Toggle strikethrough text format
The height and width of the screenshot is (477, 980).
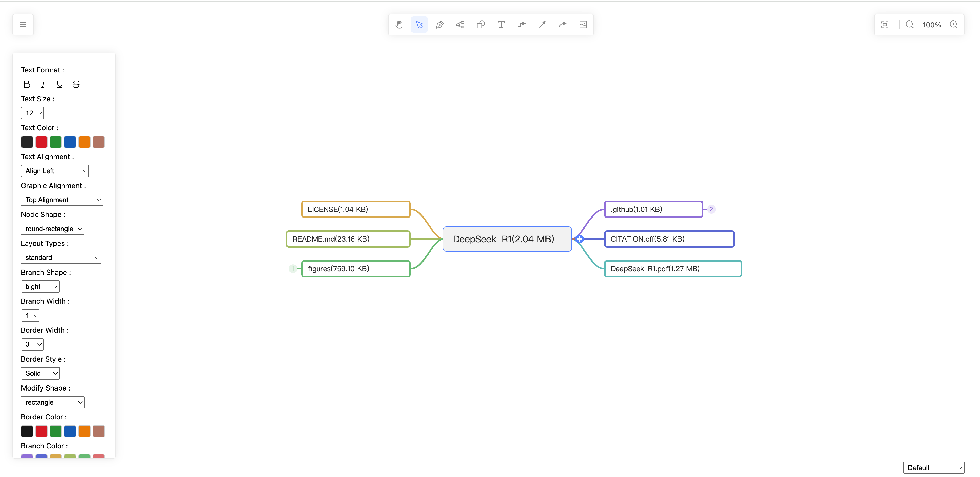(x=76, y=84)
